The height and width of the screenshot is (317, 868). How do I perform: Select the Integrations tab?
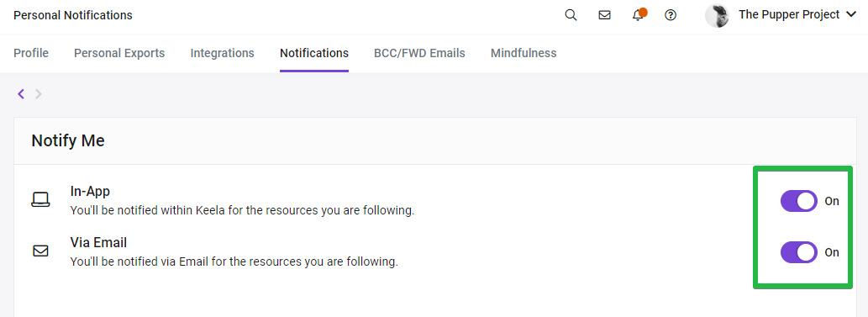pyautogui.click(x=223, y=53)
